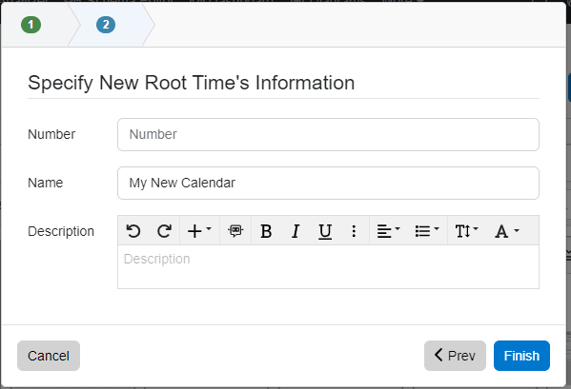The width and height of the screenshot is (571, 389).
Task: Show more formatting options (vertical dots)
Action: point(354,231)
